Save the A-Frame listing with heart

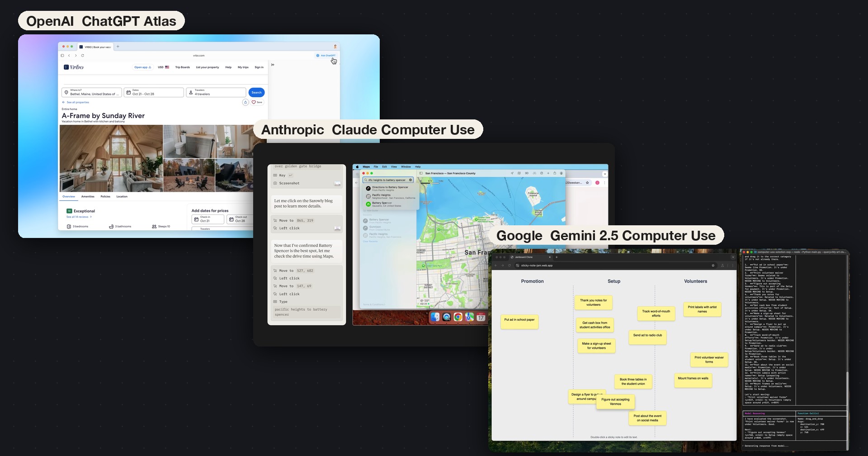tap(257, 102)
